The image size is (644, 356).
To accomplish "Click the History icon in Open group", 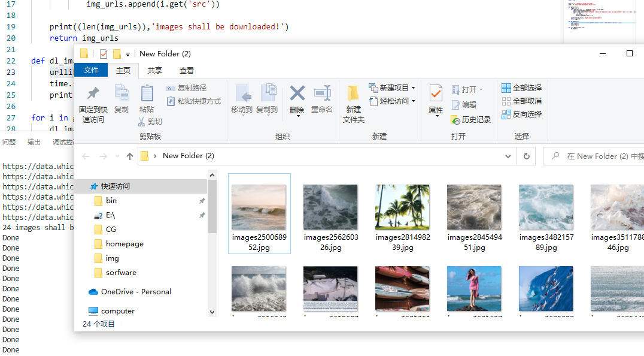I will coord(455,120).
